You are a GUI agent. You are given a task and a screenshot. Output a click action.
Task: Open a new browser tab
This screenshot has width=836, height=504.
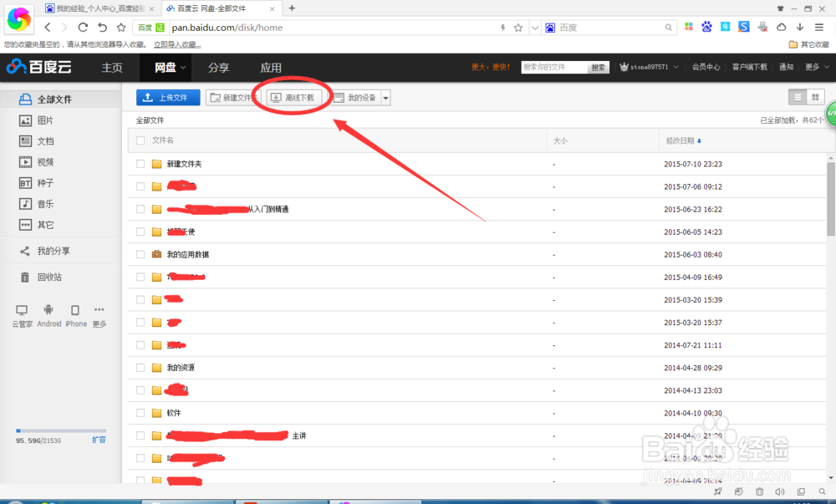[292, 8]
